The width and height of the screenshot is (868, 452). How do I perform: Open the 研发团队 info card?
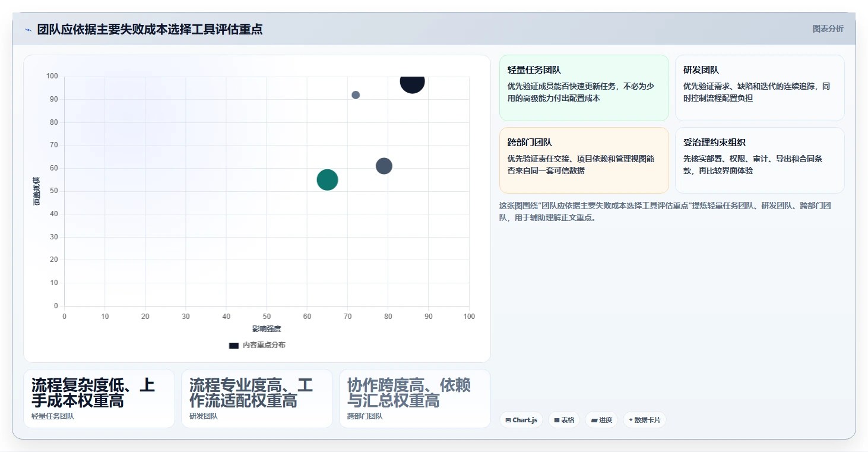[x=760, y=88]
